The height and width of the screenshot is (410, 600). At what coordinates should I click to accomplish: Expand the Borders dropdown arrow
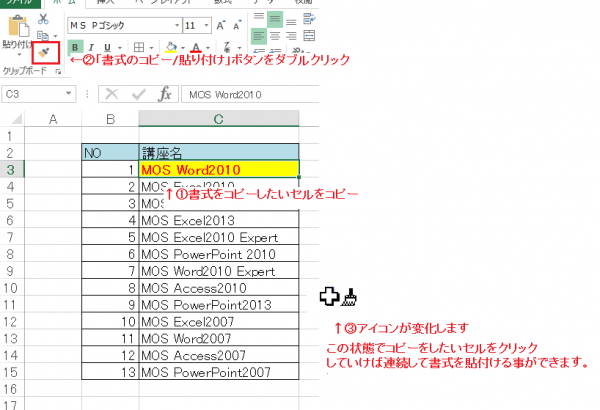(x=152, y=48)
